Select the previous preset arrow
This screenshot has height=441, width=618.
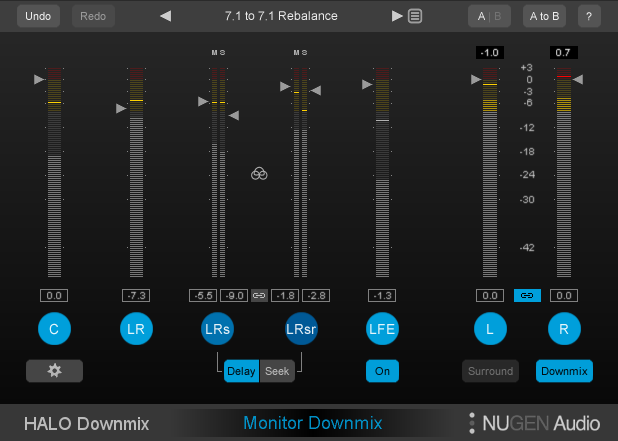click(166, 16)
